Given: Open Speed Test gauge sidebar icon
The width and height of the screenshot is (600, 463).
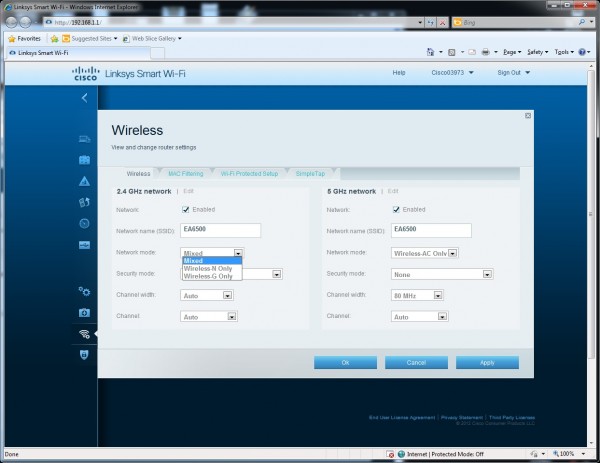Looking at the screenshot, I should [x=85, y=223].
